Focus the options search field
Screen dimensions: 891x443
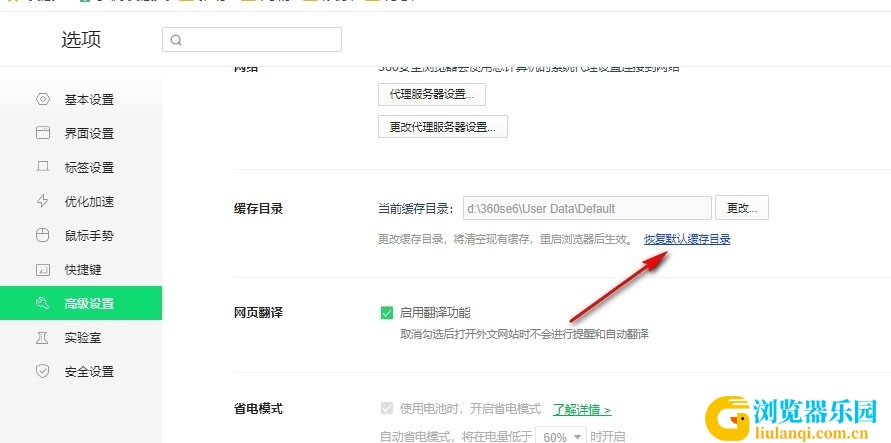click(x=252, y=40)
